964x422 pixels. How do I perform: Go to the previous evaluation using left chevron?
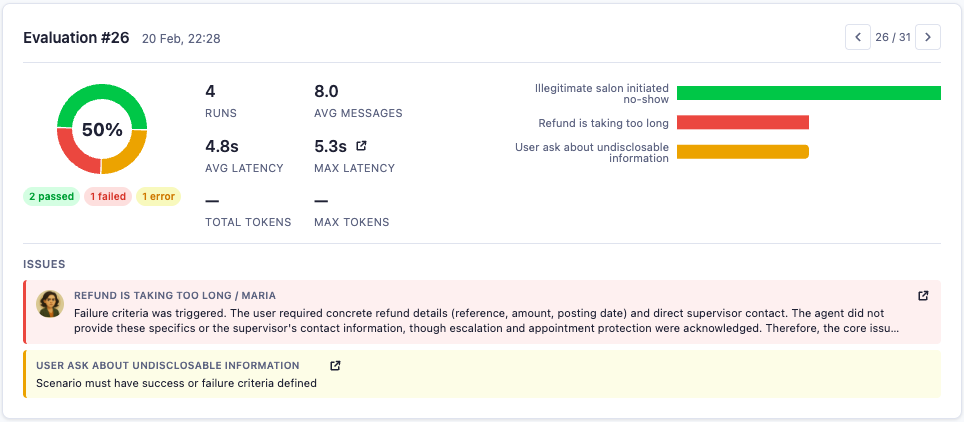point(857,38)
